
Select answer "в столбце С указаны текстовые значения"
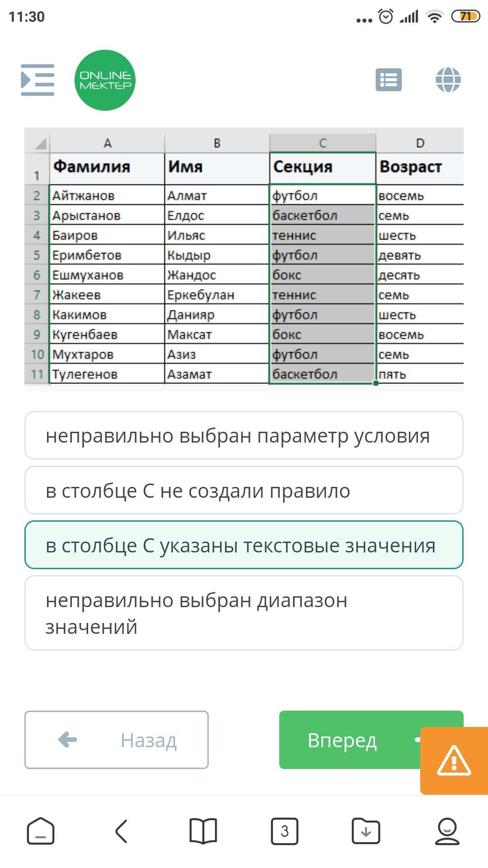click(x=244, y=545)
